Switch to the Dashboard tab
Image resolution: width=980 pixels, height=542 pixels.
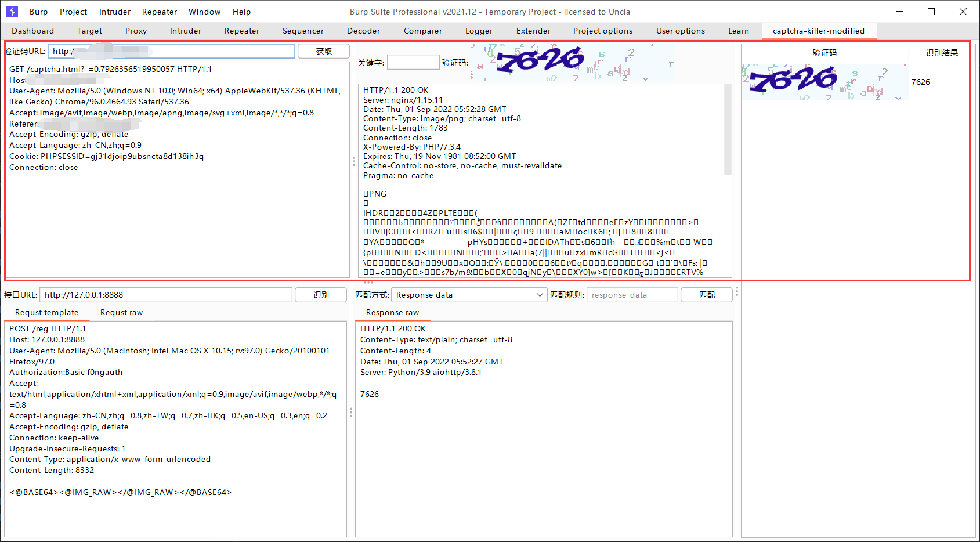(x=32, y=31)
